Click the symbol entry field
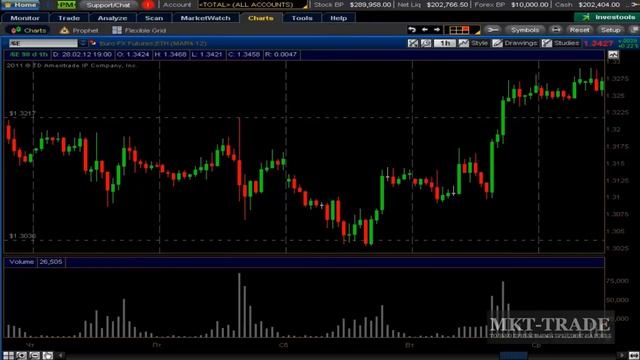Viewport: 640px width, 360px height. click(43, 43)
